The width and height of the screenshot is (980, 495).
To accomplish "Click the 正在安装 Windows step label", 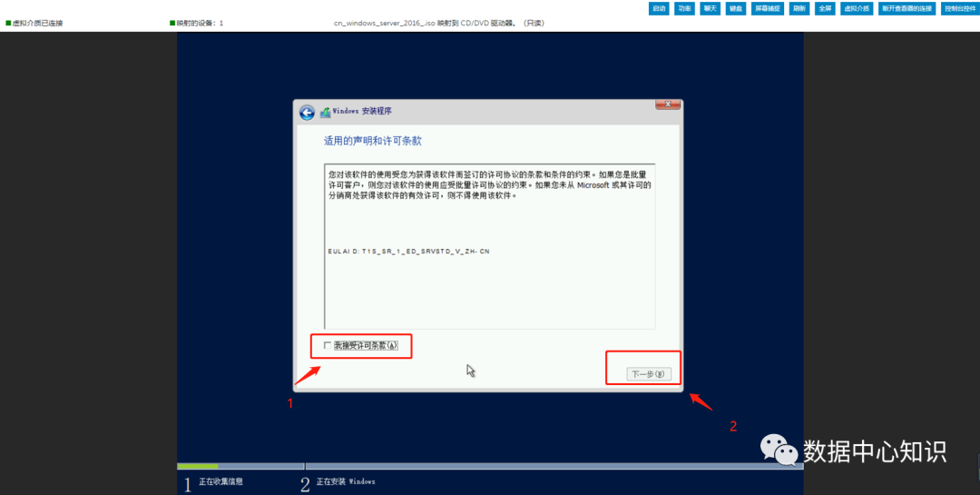I will point(346,482).
